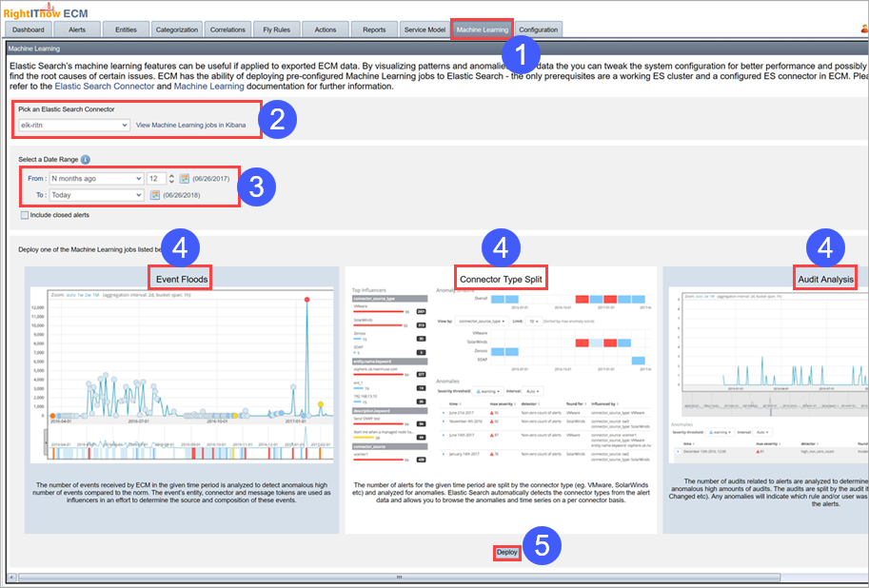The height and width of the screenshot is (588, 869).
Task: Click the Connector Type Split preview thumbnail
Action: pos(501,375)
